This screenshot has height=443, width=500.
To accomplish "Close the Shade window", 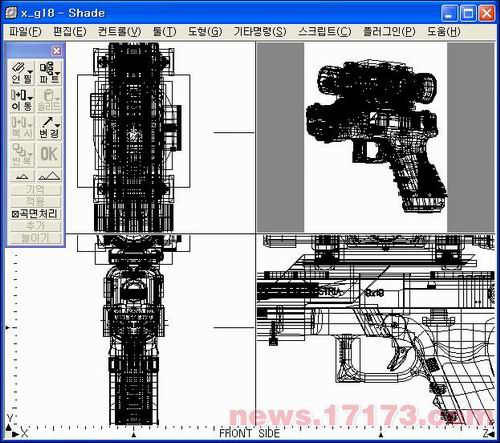I will [x=487, y=14].
